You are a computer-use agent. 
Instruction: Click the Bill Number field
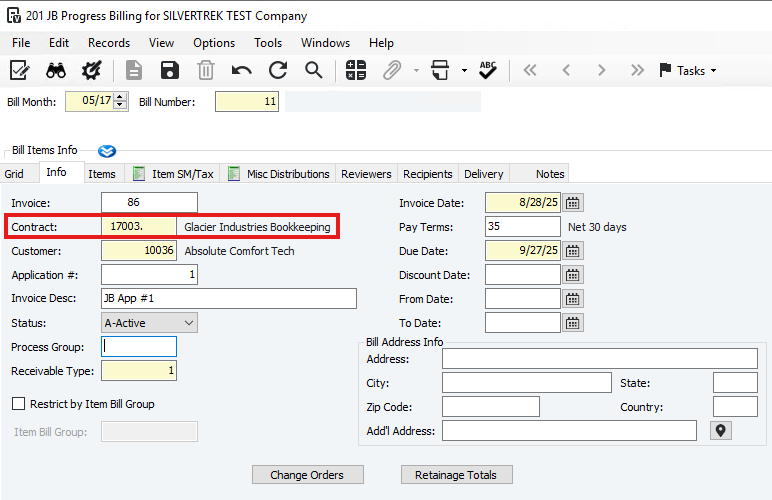(x=247, y=101)
